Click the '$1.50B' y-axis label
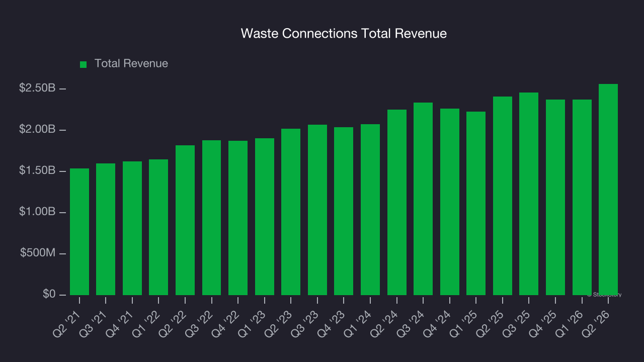 [38, 170]
